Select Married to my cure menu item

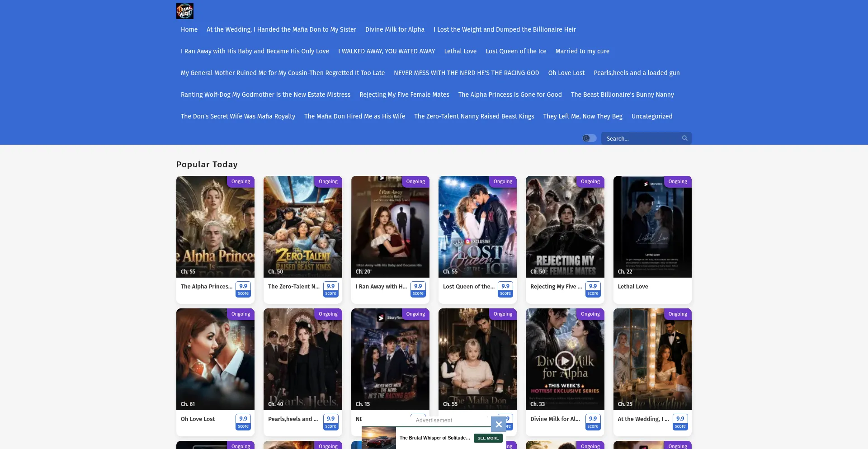(582, 51)
